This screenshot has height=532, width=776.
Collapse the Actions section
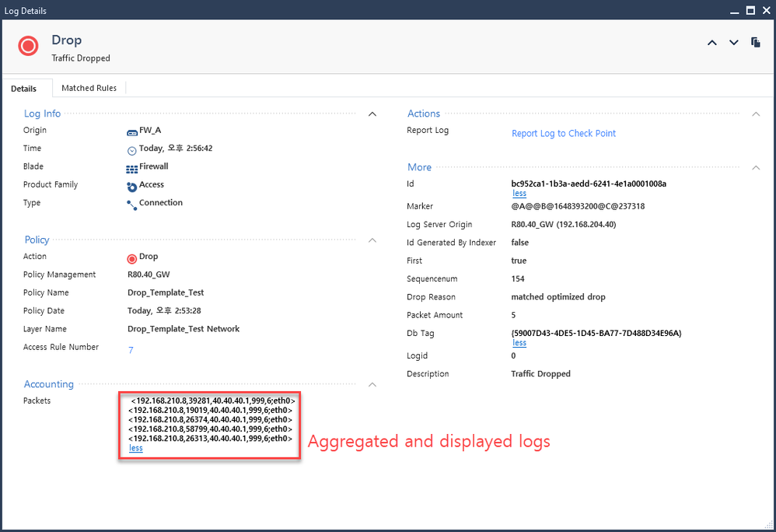(x=756, y=114)
